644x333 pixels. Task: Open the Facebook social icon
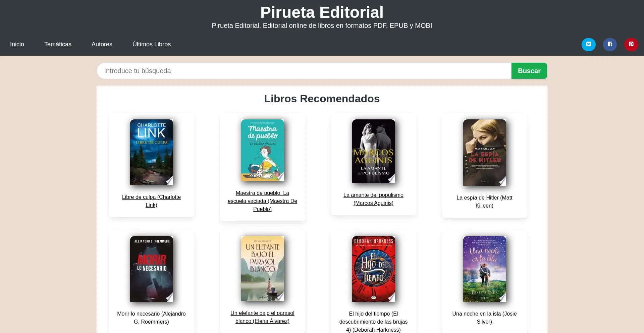[610, 44]
